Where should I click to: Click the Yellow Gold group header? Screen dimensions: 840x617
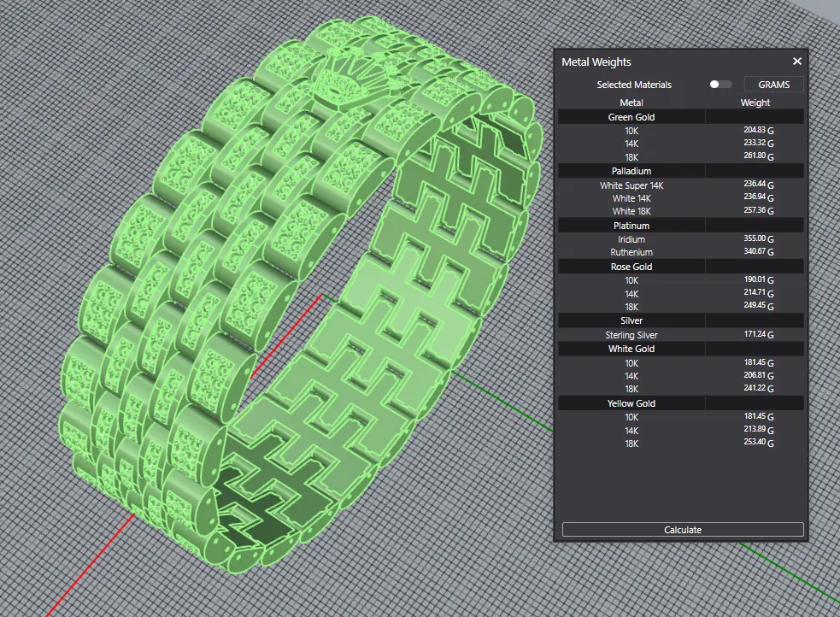coord(631,403)
